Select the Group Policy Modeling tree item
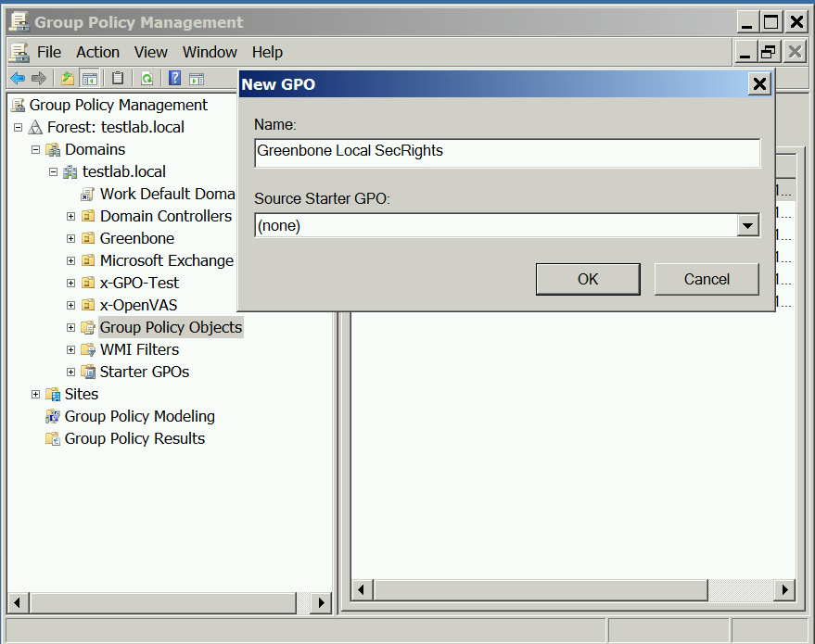The width and height of the screenshot is (815, 644). pos(139,417)
